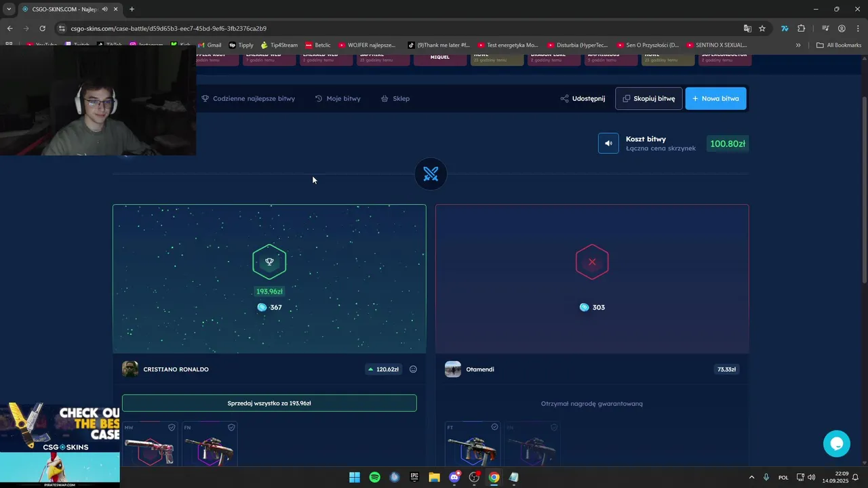Open Chrome extensions puzzle icon
This screenshot has height=488, width=868.
(802, 28)
